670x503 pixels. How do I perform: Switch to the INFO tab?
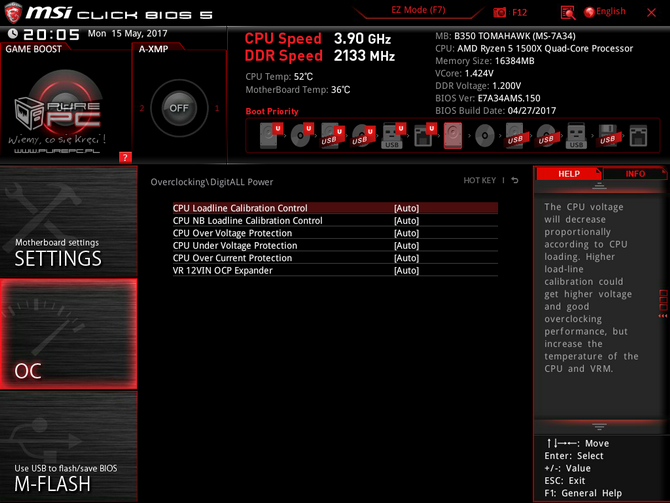click(635, 174)
